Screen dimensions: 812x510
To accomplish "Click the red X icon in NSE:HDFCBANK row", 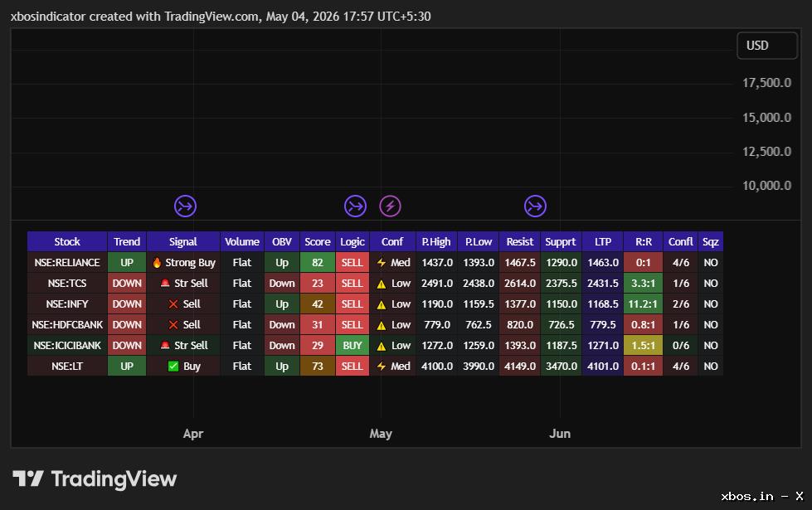I will click(173, 324).
